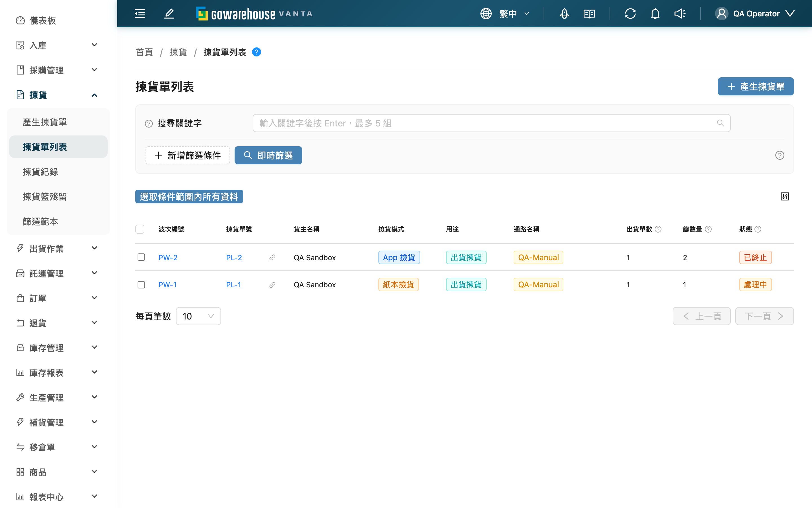
Task: Click the search magnifier icon in keyword field
Action: pos(720,123)
